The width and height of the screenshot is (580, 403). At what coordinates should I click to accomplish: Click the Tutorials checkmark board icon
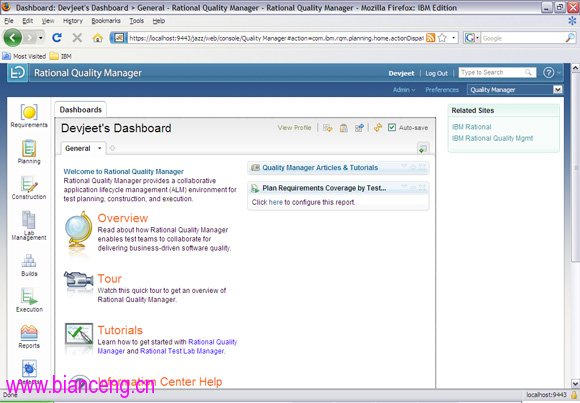point(79,334)
